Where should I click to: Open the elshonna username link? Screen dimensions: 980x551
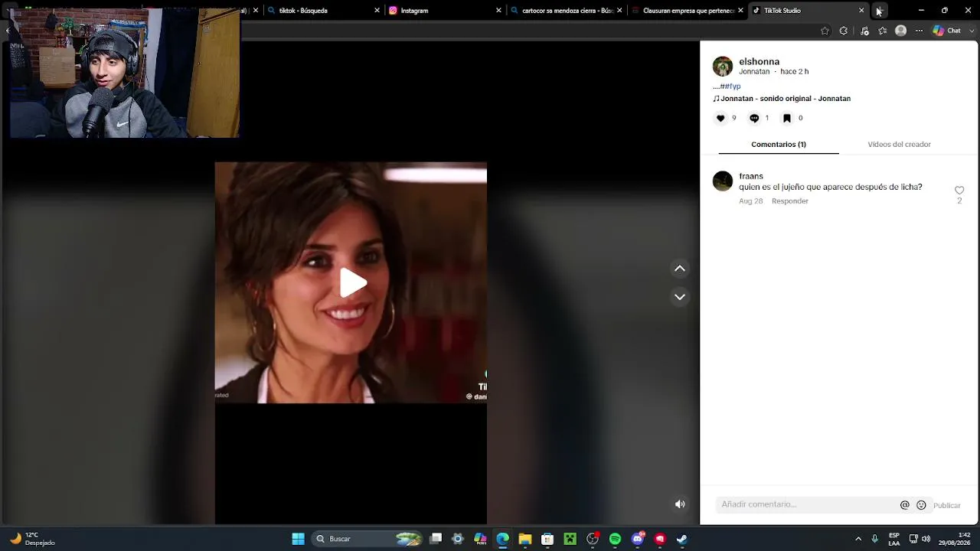[759, 61]
